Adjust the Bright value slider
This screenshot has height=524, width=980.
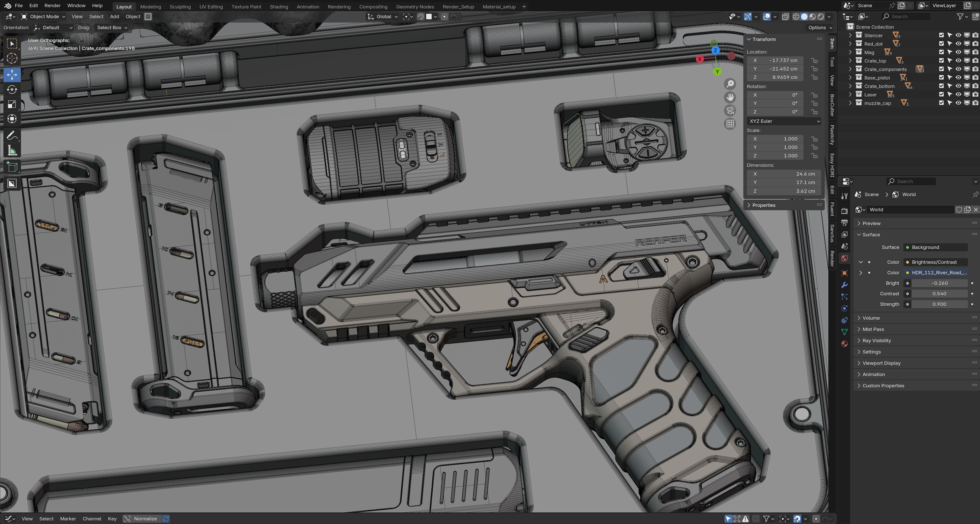939,283
